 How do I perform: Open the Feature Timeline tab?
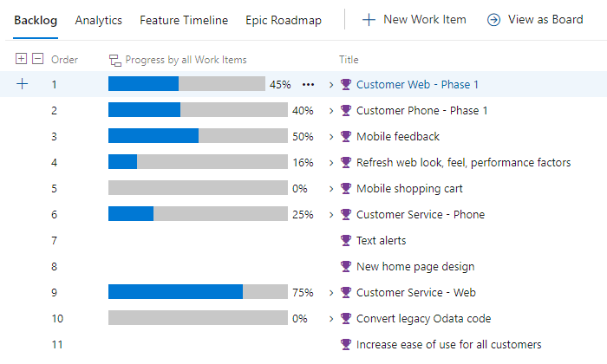point(184,19)
